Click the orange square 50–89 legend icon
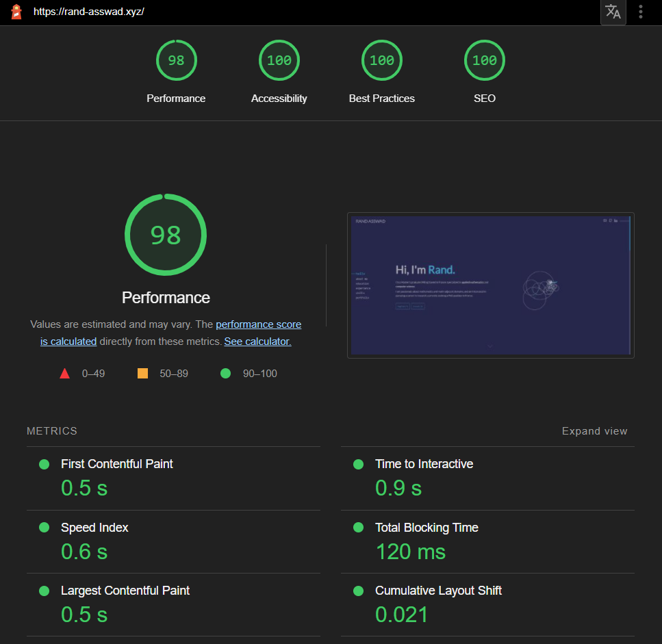 coord(142,374)
